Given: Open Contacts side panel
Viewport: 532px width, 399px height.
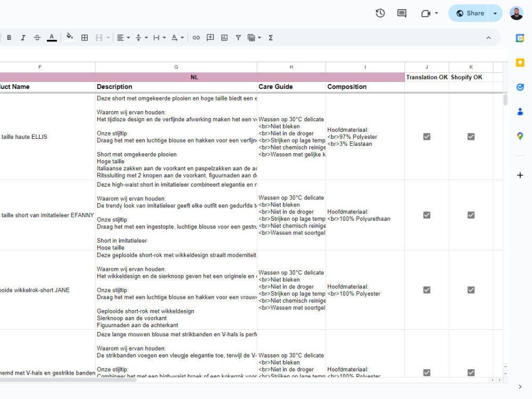Looking at the screenshot, I should (x=520, y=112).
